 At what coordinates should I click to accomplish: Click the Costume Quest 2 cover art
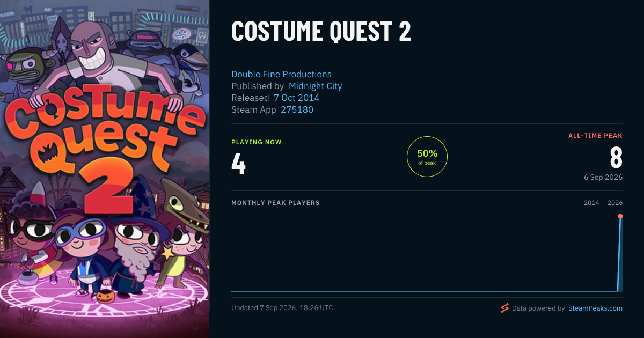105,169
